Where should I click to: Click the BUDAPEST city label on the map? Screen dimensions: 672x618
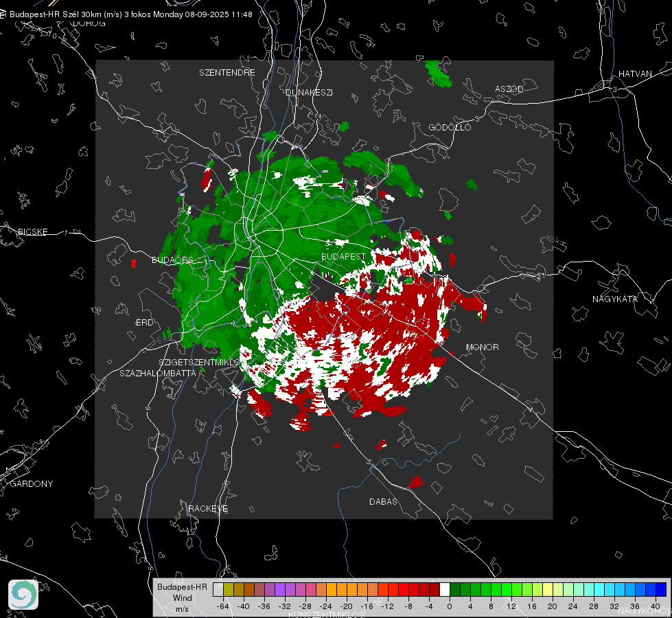(344, 256)
